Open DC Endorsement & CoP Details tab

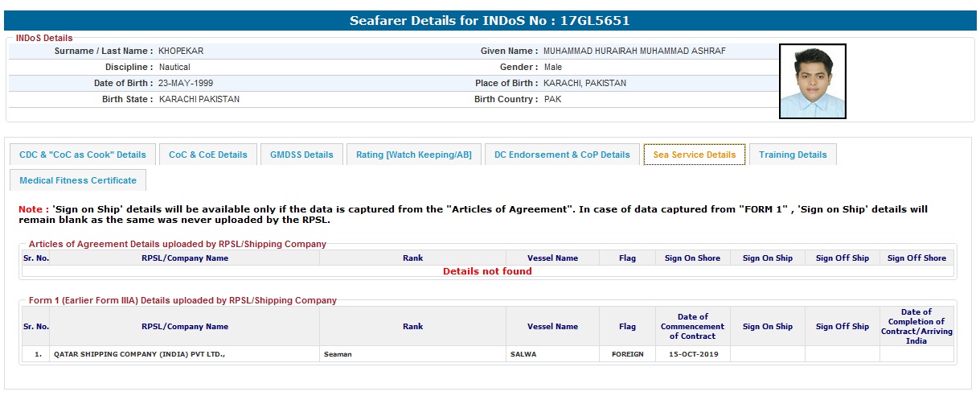pyautogui.click(x=562, y=155)
